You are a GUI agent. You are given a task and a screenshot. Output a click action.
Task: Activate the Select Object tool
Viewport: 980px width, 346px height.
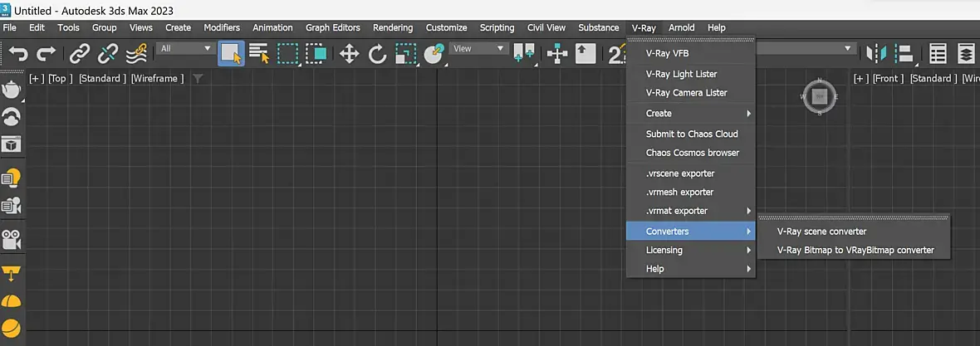231,54
